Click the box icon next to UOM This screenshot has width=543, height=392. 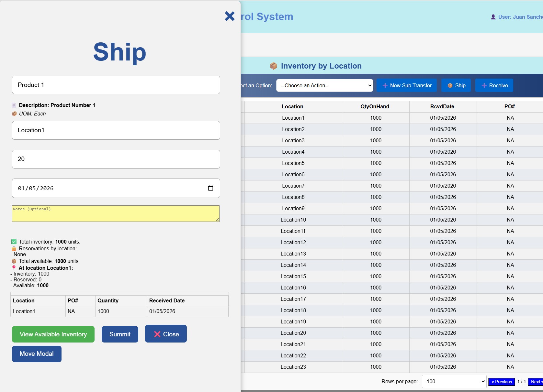14,114
